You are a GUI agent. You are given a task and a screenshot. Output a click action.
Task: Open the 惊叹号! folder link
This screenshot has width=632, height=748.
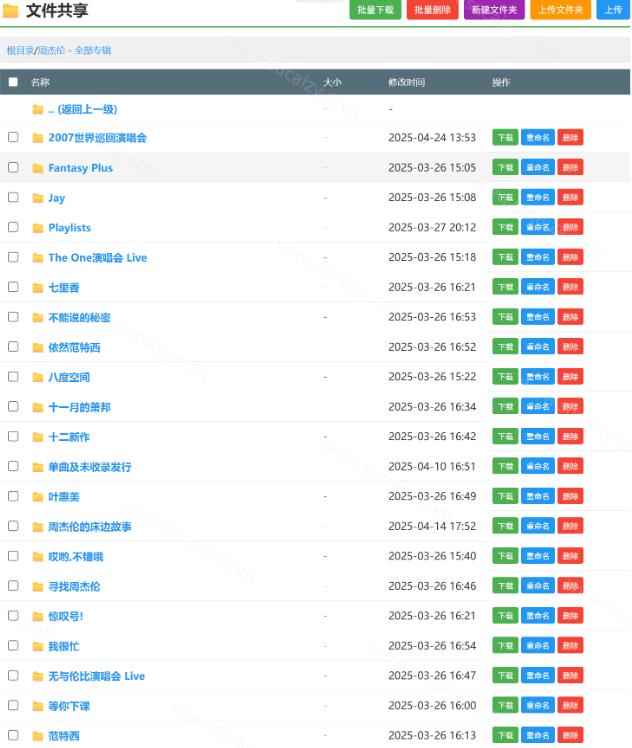tap(66, 616)
